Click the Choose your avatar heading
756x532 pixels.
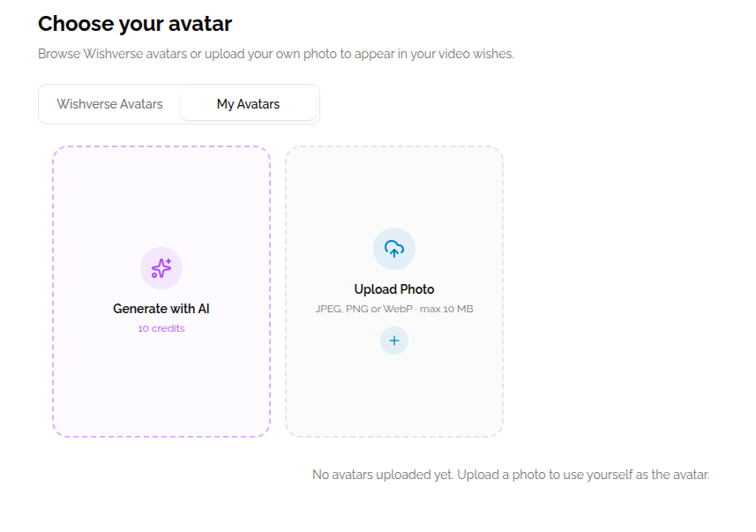134,24
